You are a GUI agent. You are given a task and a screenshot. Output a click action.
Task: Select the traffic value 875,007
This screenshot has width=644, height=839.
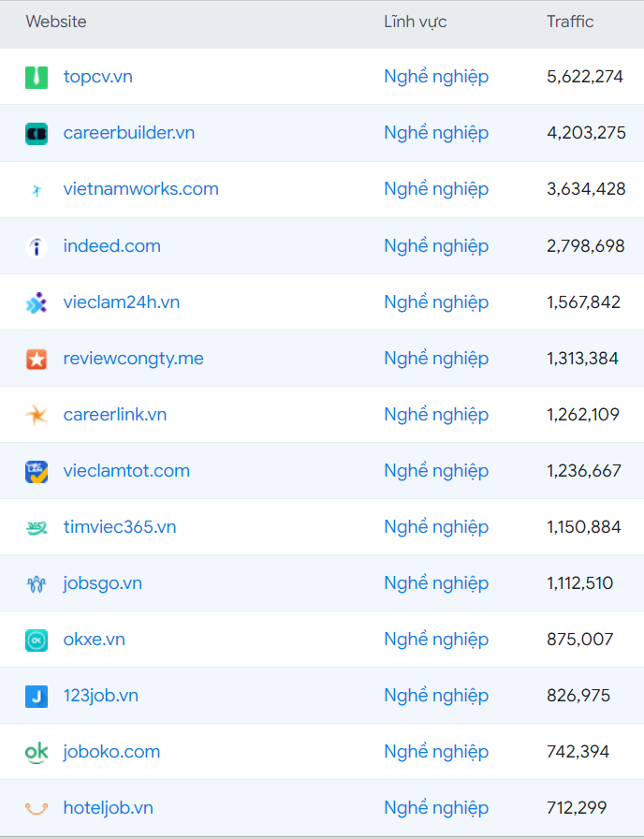point(579,640)
